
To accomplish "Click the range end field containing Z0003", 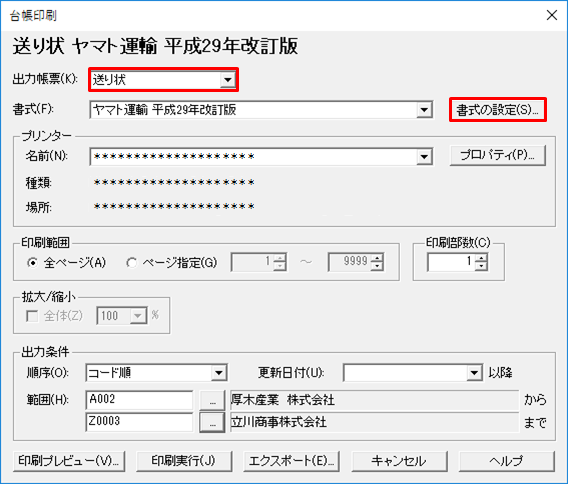I will 139,422.
